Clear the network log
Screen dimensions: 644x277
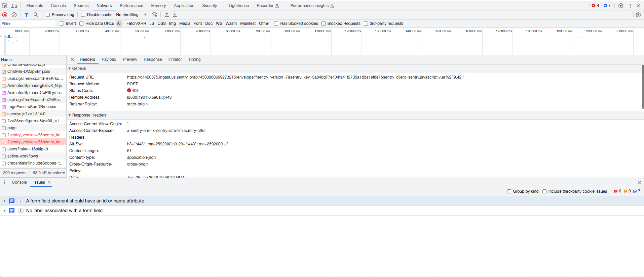14,15
